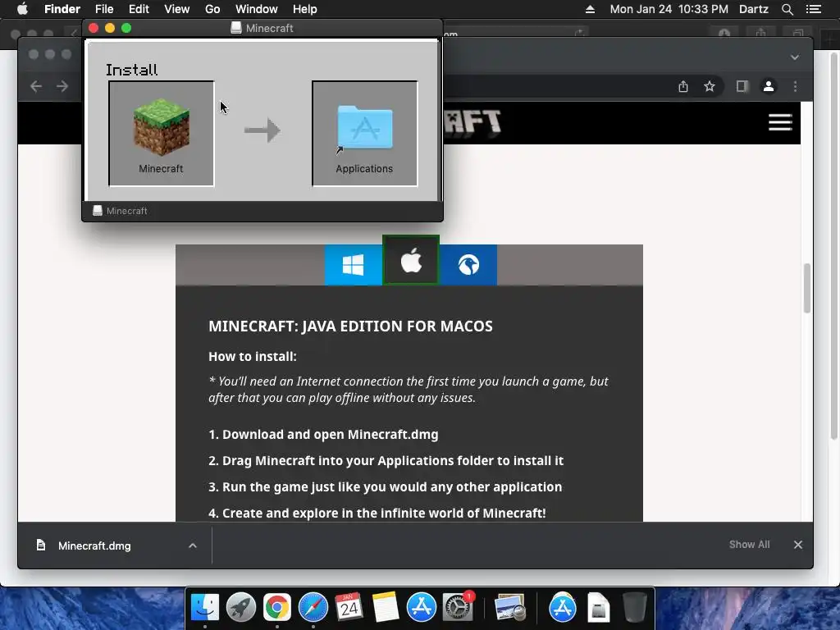840x630 pixels.
Task: Click step 1 Download and open Minecraft.dmg
Action: [x=323, y=435]
